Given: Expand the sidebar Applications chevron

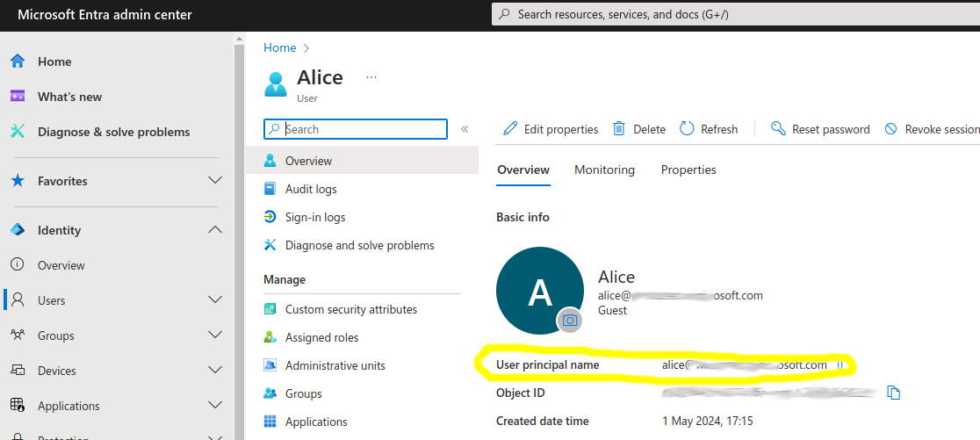Looking at the screenshot, I should [x=215, y=406].
